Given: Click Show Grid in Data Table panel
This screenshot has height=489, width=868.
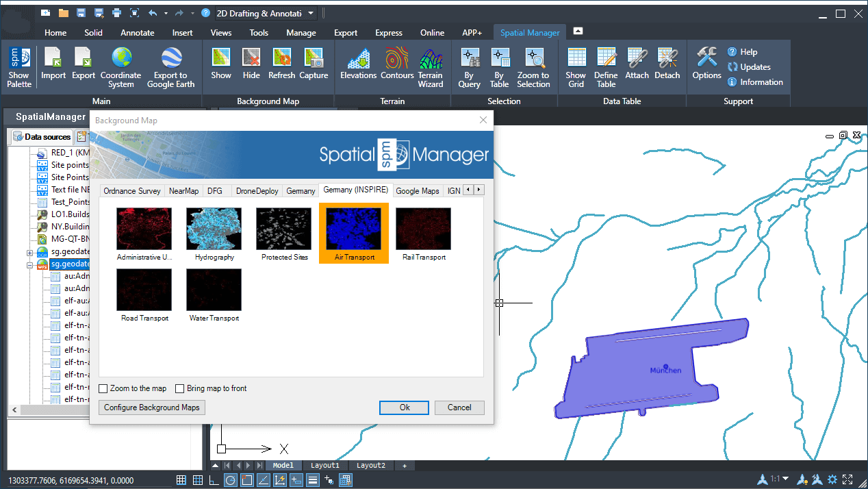Looking at the screenshot, I should point(576,67).
